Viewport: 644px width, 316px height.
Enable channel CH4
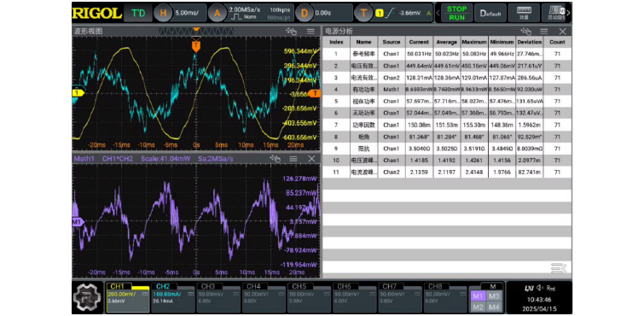tap(264, 297)
